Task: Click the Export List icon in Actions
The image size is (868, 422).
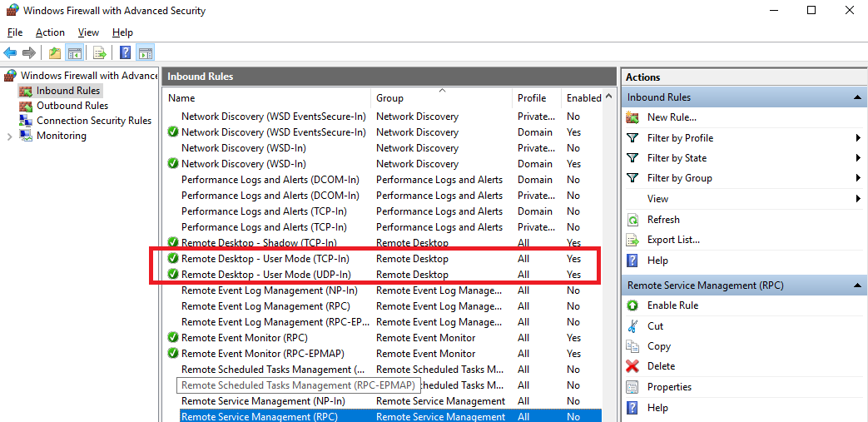Action: [632, 240]
